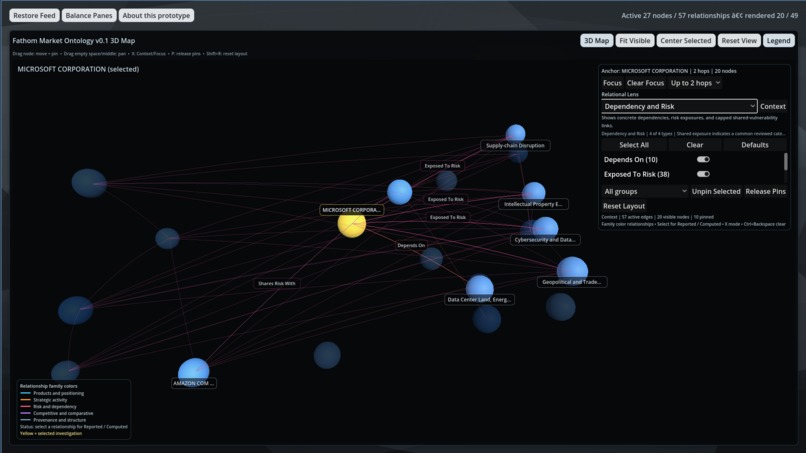806x453 pixels.
Task: Click the AMAZON COM... node label
Action: (x=193, y=383)
